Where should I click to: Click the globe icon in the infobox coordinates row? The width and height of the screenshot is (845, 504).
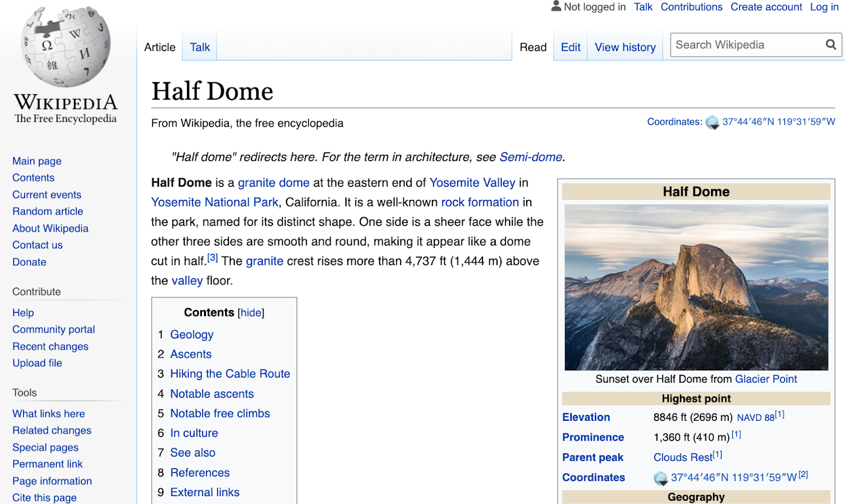(660, 478)
